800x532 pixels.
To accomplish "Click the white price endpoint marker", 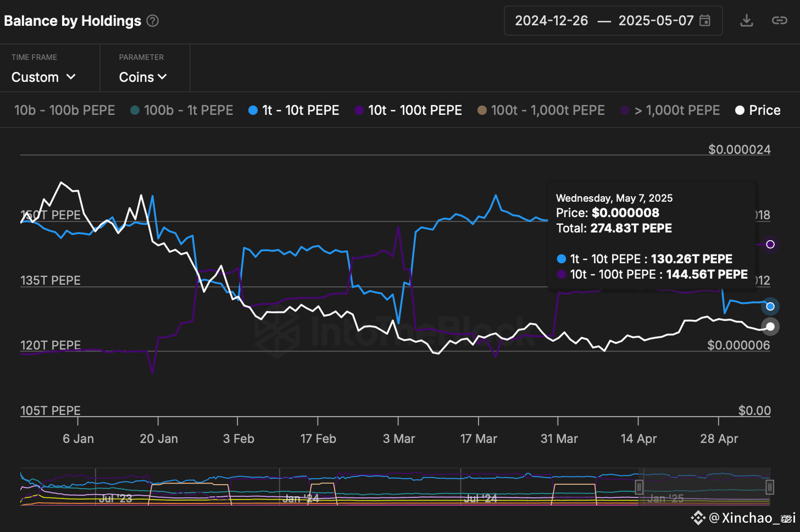I will tap(770, 326).
